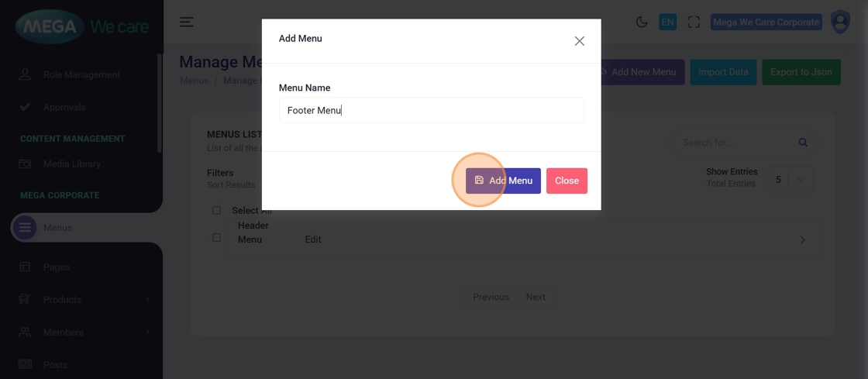The width and height of the screenshot is (868, 379).
Task: Tick the Select All checkbox
Action: 216,211
